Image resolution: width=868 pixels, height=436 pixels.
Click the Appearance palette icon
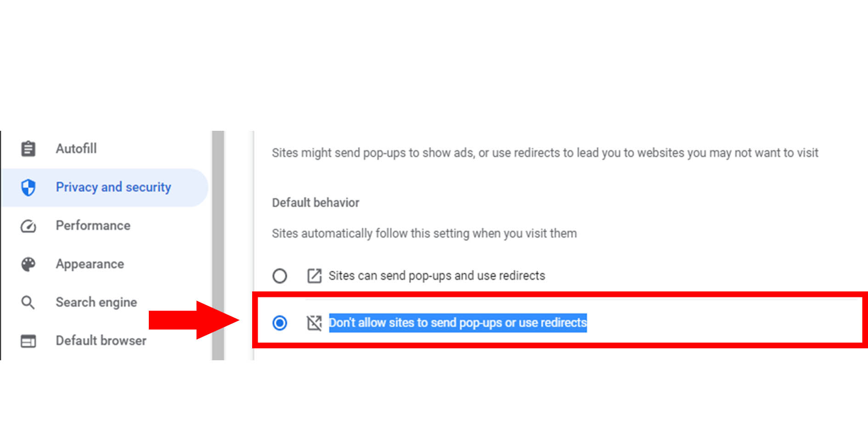(x=28, y=264)
